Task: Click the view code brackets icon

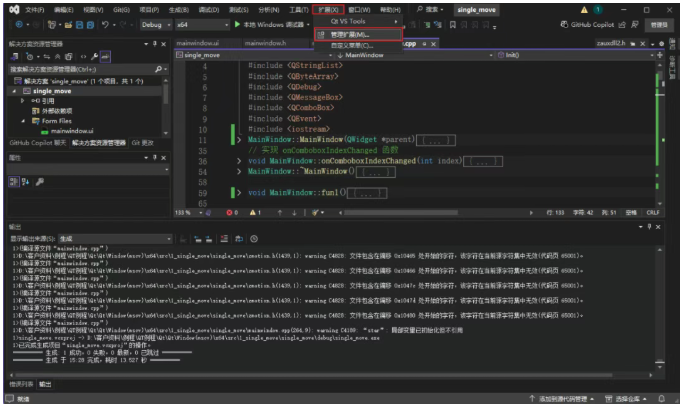Action: click(83, 56)
